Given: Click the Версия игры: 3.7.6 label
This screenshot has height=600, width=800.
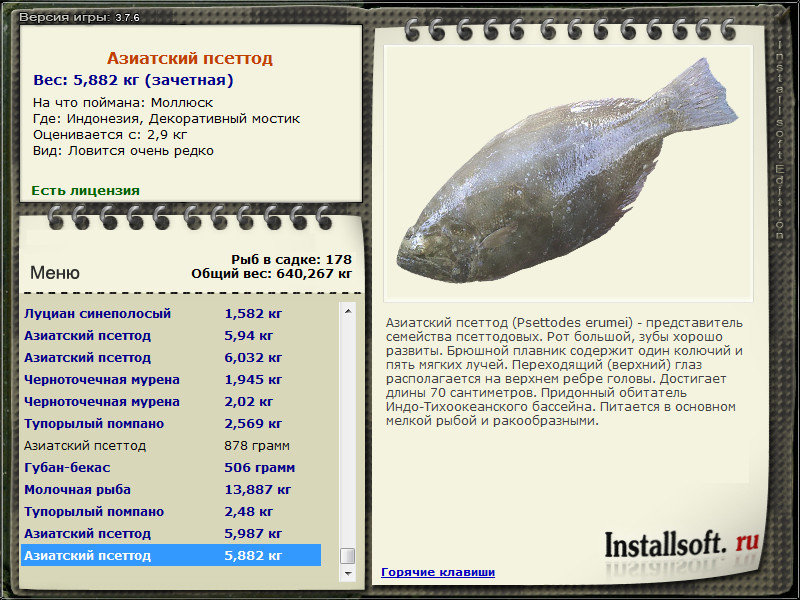Looking at the screenshot, I should coord(80,17).
